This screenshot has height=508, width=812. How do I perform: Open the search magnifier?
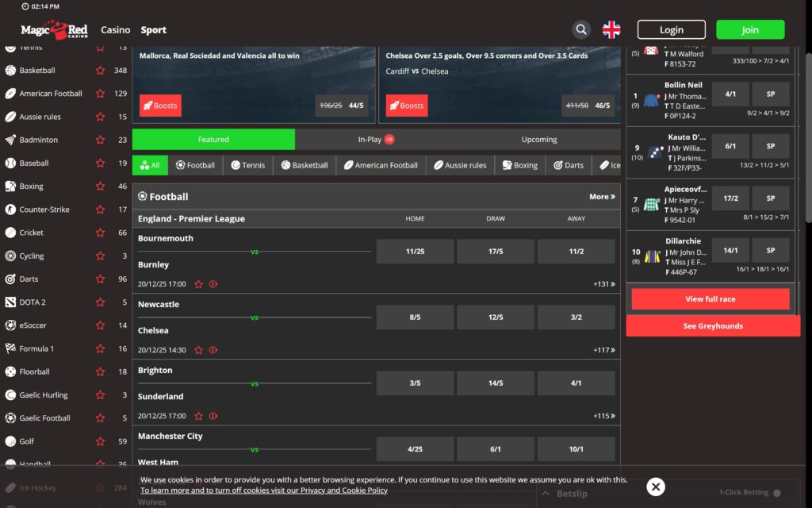(x=581, y=29)
